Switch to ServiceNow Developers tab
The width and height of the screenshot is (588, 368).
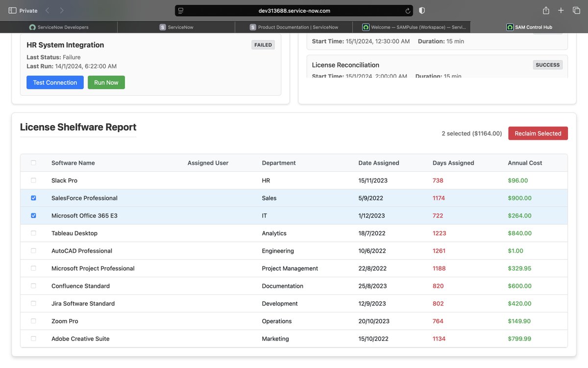click(59, 27)
